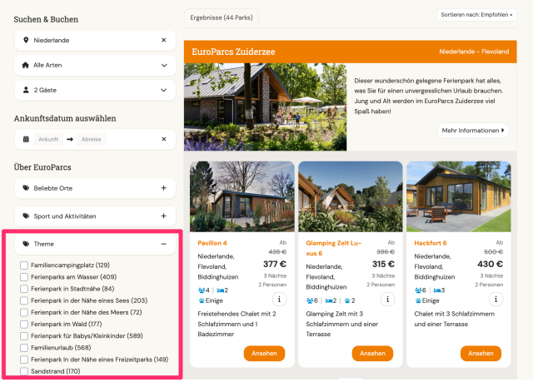Open info icon for Pavilion 4
Viewport: 533px width, 392px height.
tap(279, 300)
